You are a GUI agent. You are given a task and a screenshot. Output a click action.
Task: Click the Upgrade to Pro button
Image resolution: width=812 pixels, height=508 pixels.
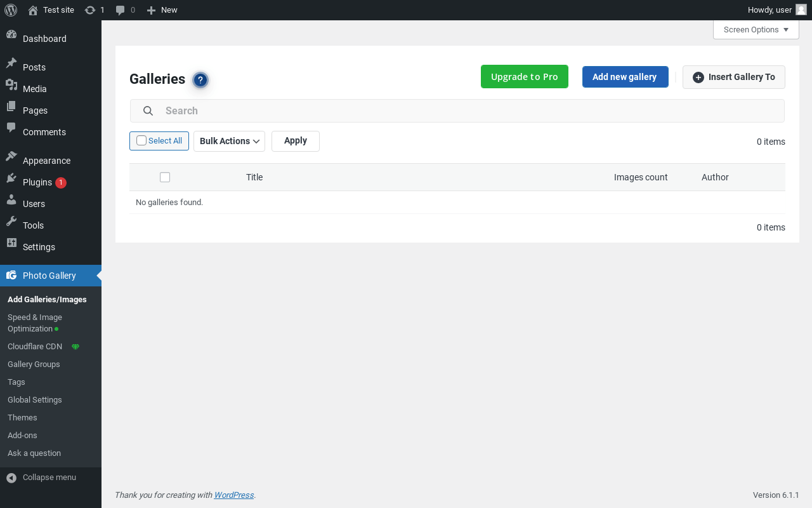tap(525, 77)
